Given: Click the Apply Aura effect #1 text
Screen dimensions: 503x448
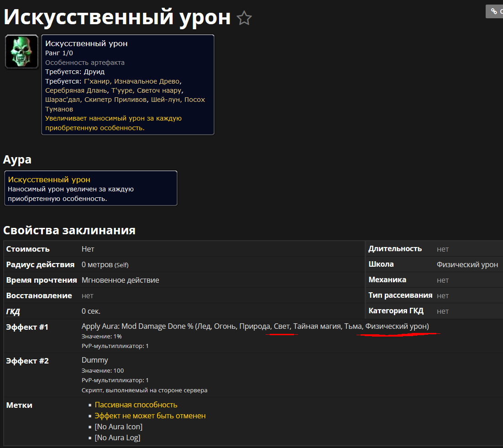Looking at the screenshot, I should pos(137,326).
